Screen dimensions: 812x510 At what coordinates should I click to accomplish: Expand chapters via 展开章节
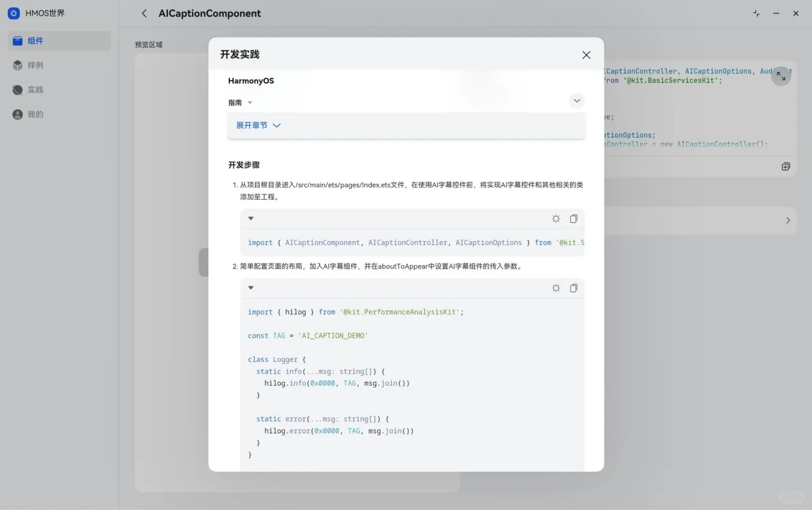(x=258, y=125)
